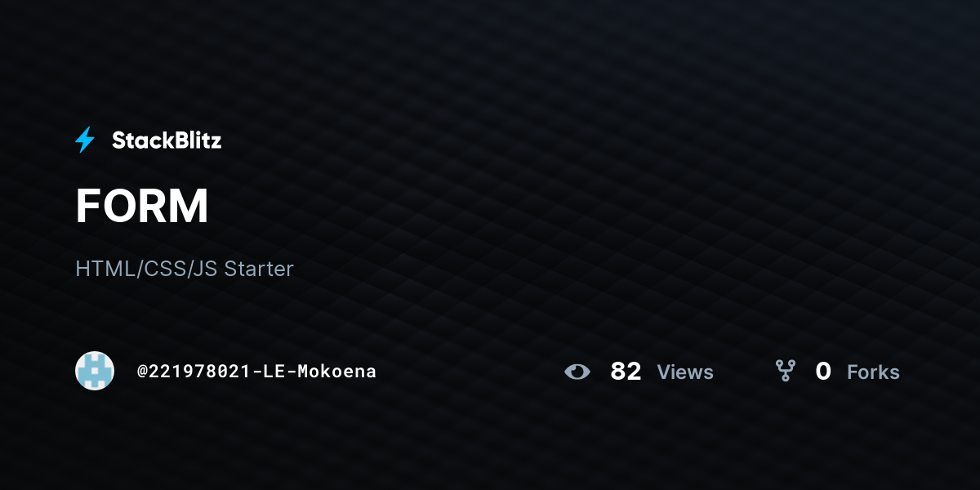The width and height of the screenshot is (980, 490).
Task: Click the StackBlitz lightning bolt logo
Action: tap(85, 140)
